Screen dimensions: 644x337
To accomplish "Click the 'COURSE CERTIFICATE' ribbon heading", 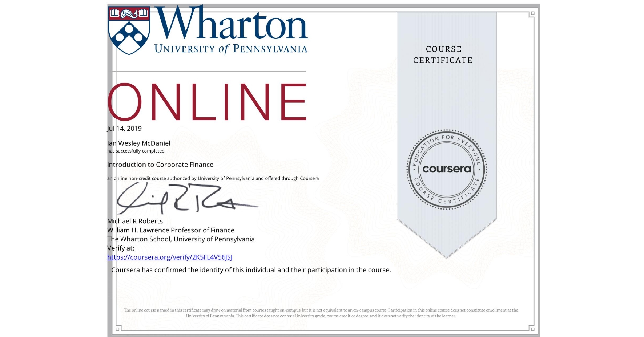I will (443, 55).
